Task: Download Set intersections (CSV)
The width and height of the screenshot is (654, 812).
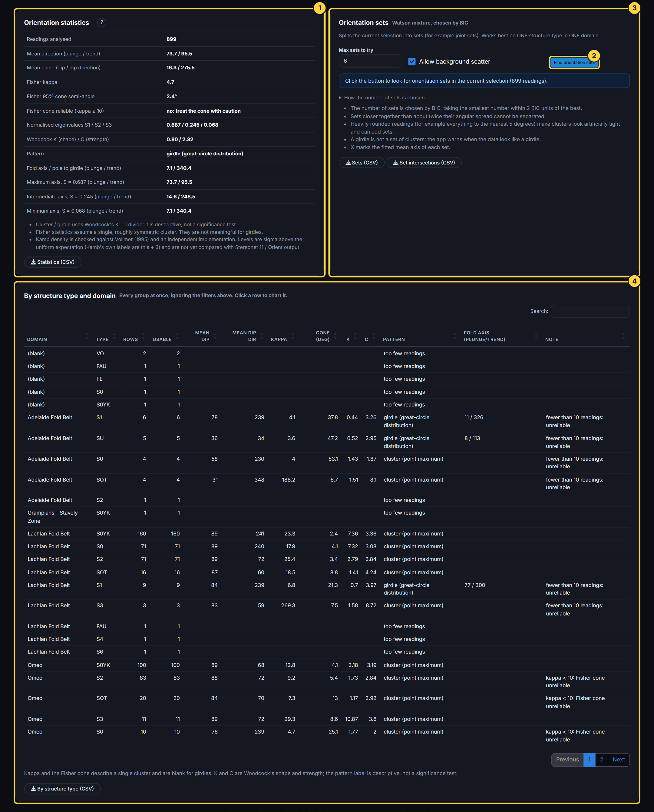Action: [x=424, y=162]
